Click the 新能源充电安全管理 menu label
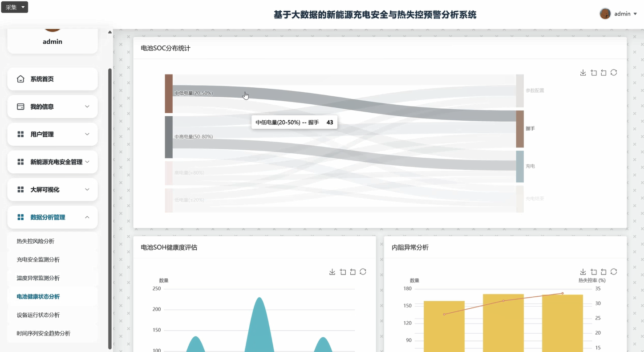This screenshot has height=352, width=644. click(57, 162)
